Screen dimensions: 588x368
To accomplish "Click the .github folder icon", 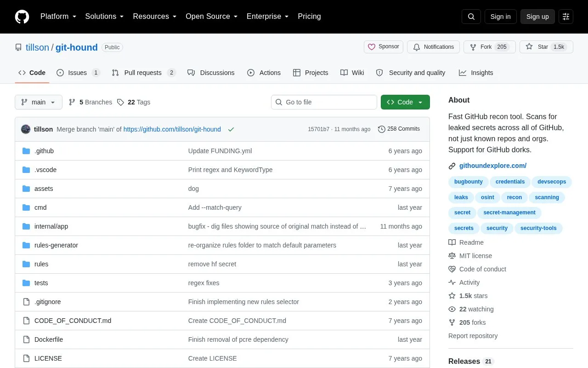I will [x=26, y=151].
